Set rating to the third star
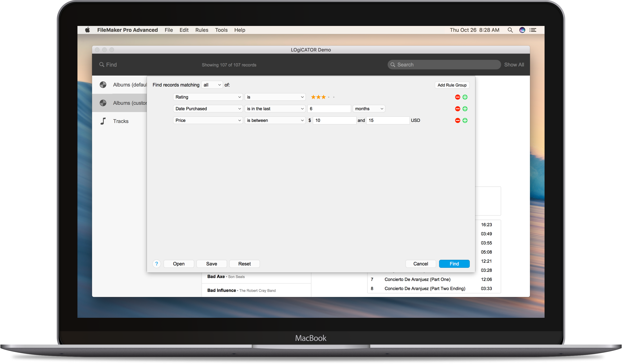 click(x=323, y=97)
